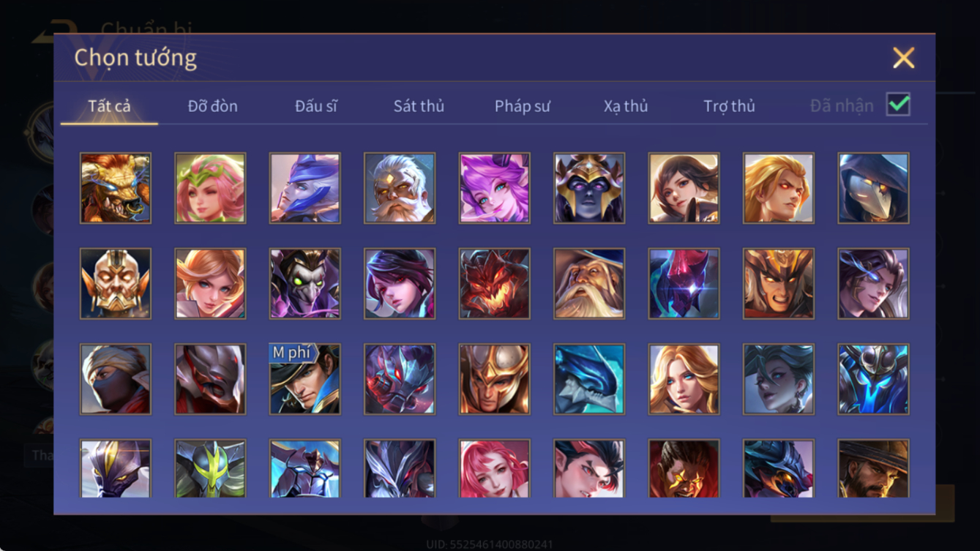Select the wizard with long beard and hat
The width and height of the screenshot is (980, 551).
[589, 284]
